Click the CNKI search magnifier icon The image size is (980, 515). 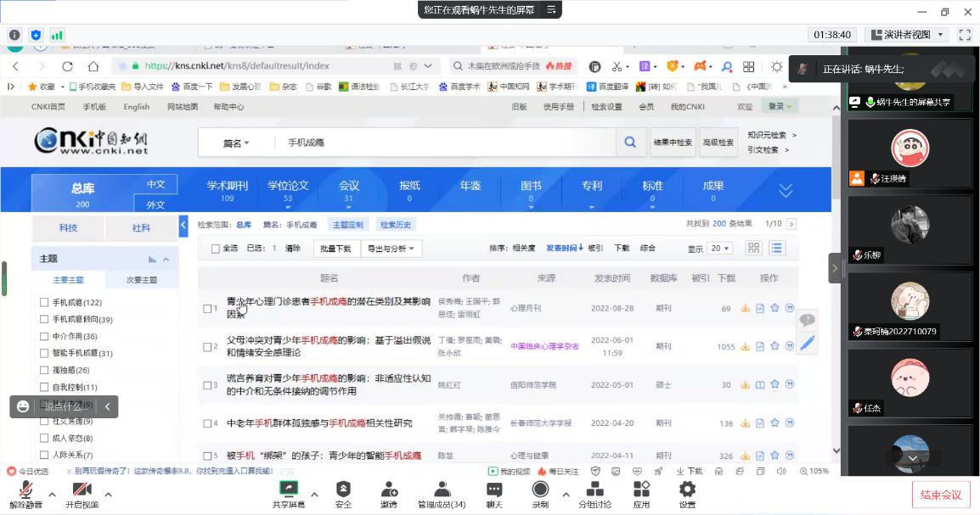(x=629, y=143)
